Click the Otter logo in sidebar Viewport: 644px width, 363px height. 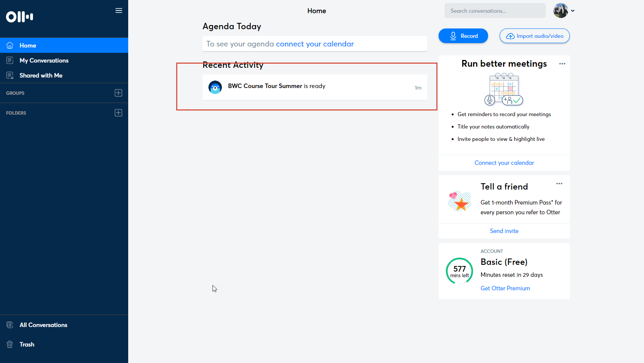click(19, 17)
